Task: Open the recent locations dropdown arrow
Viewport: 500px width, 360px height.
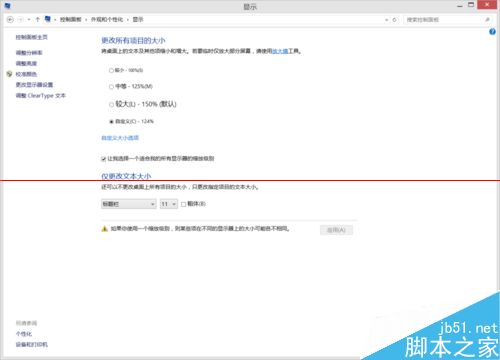Action: coord(29,20)
